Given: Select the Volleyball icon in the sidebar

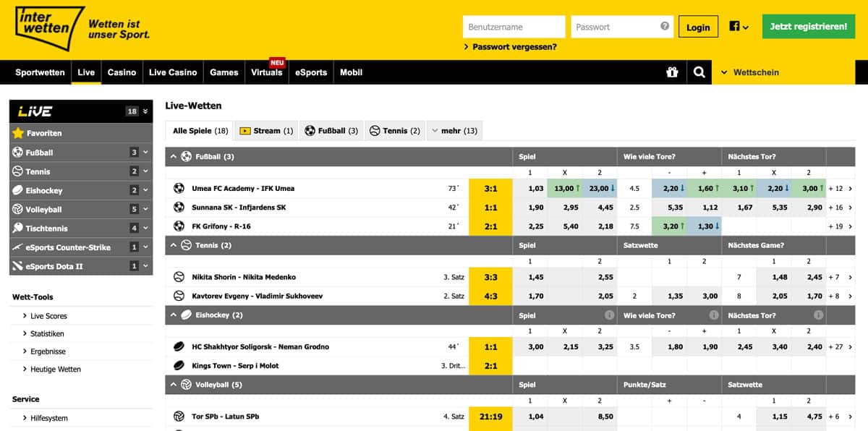Looking at the screenshot, I should [22, 209].
